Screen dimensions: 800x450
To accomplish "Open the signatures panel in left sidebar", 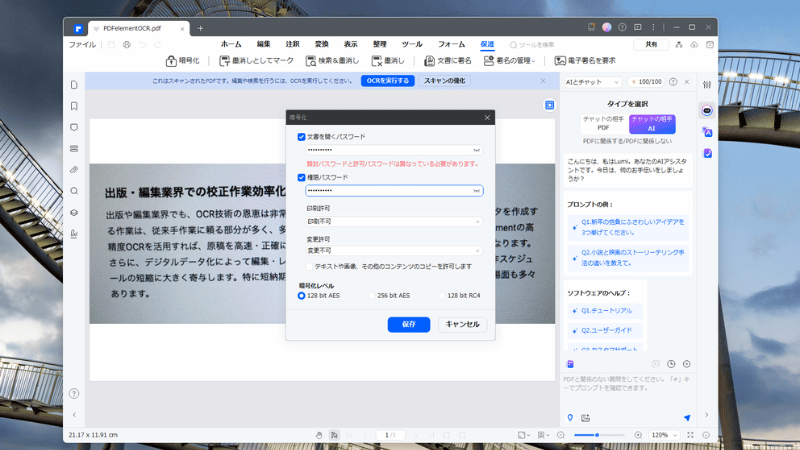I will tap(74, 234).
